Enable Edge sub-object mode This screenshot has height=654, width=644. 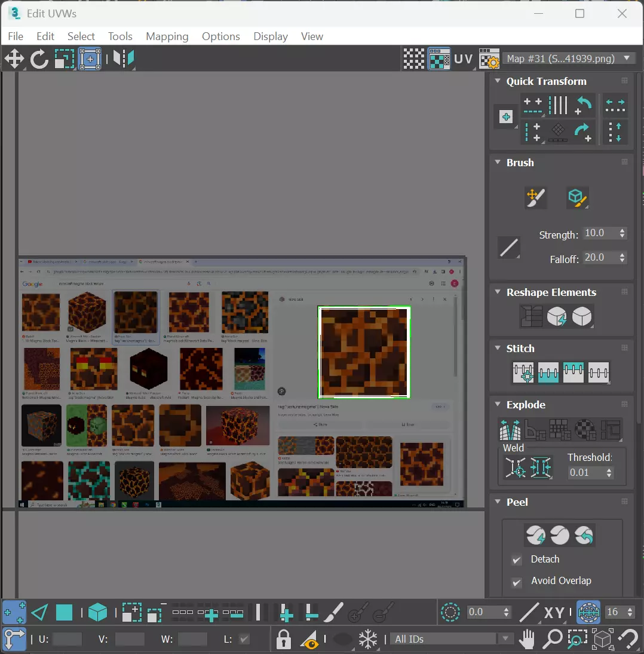pyautogui.click(x=39, y=612)
